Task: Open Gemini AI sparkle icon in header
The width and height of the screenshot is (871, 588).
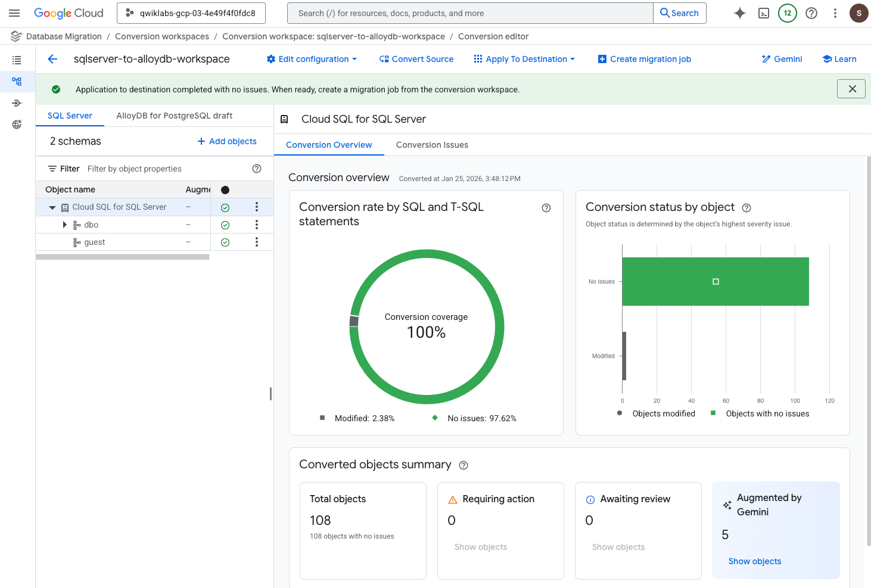Action: (740, 13)
